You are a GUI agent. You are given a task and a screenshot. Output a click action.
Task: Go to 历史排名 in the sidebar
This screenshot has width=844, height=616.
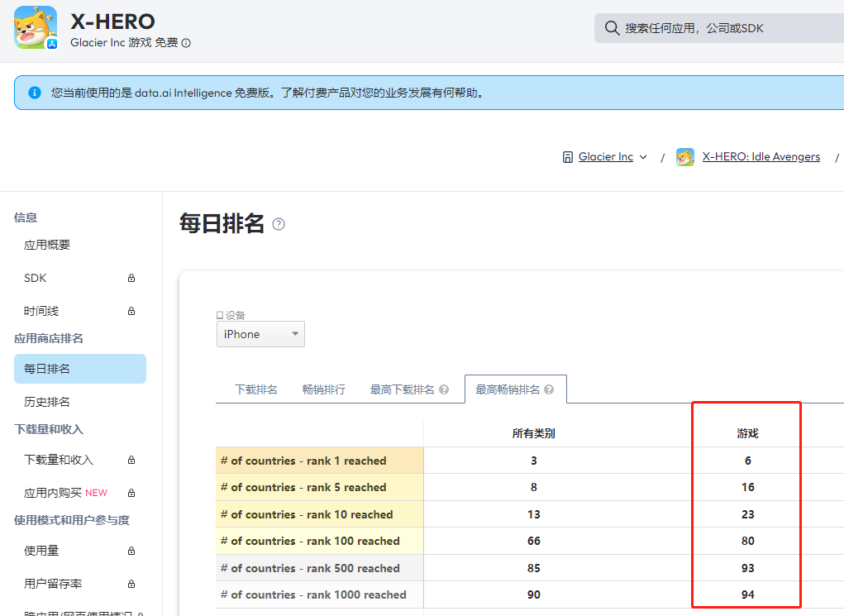pyautogui.click(x=47, y=402)
